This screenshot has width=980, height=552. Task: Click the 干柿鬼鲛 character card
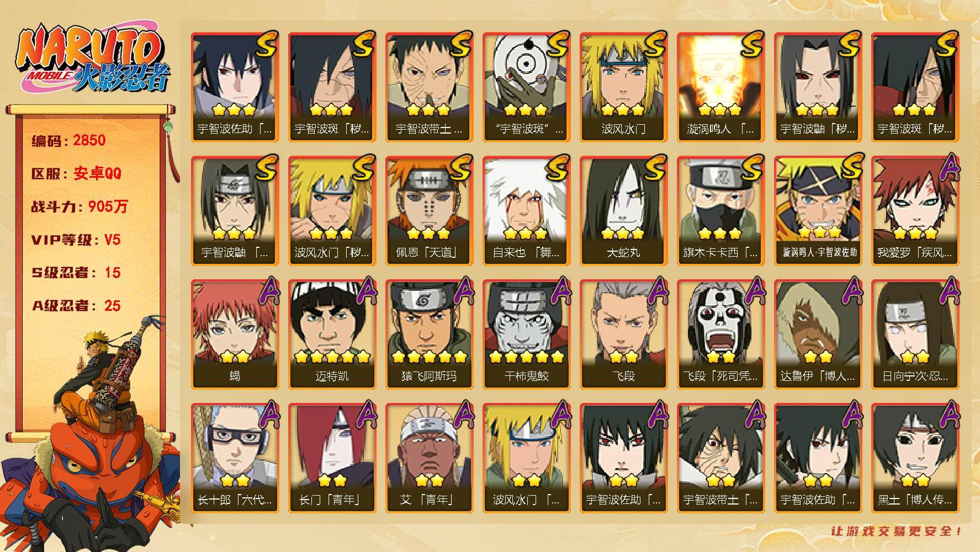pos(526,335)
